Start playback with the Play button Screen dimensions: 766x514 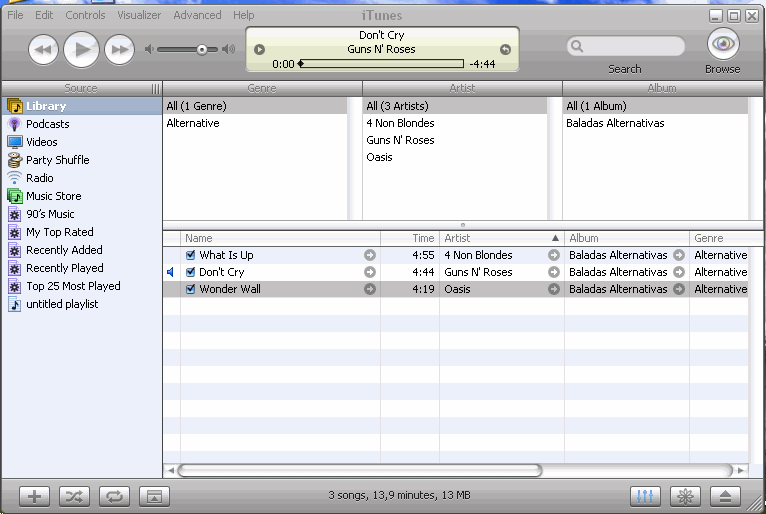point(82,49)
